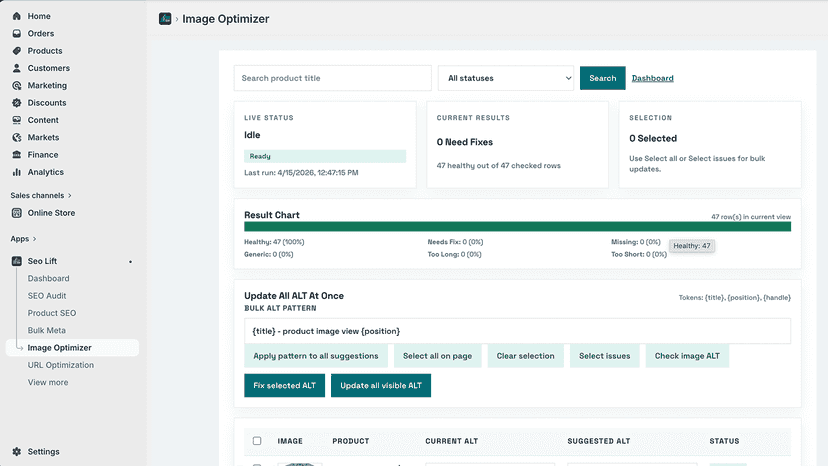The height and width of the screenshot is (466, 828).
Task: Expand the Sales channels section
Action: tap(41, 195)
